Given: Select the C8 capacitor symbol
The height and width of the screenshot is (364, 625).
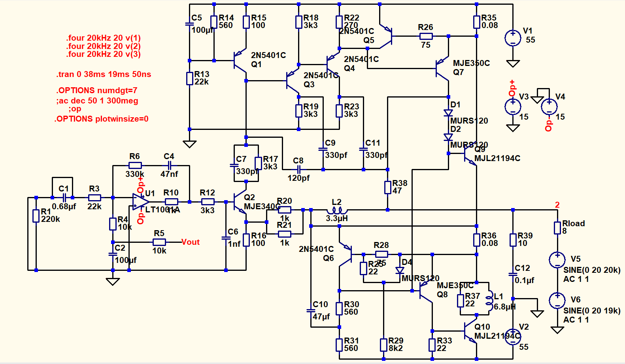Looking at the screenshot, I should (298, 169).
